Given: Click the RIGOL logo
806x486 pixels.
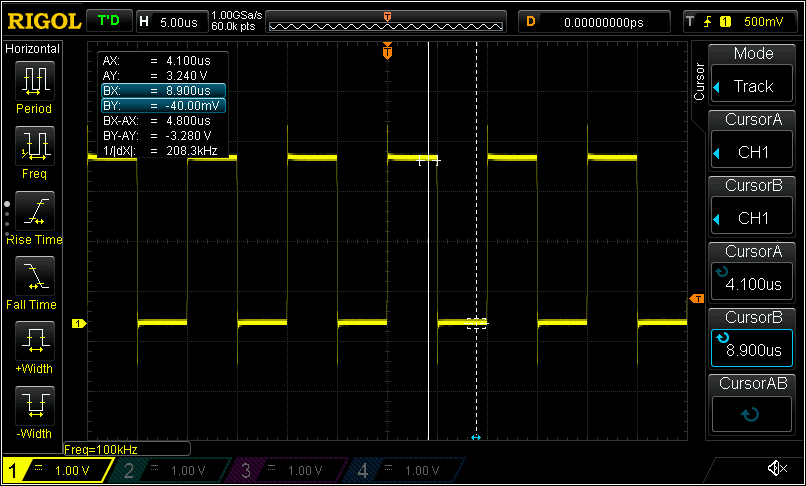Looking at the screenshot, I should [44, 21].
